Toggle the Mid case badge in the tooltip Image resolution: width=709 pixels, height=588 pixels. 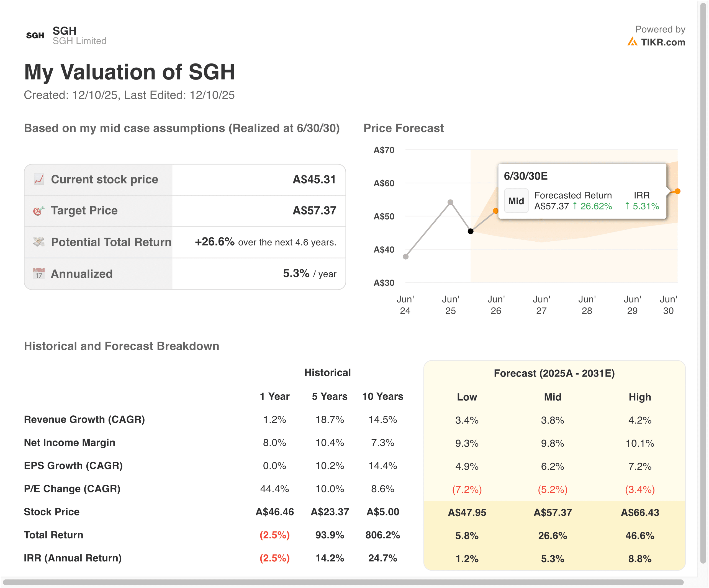point(516,201)
